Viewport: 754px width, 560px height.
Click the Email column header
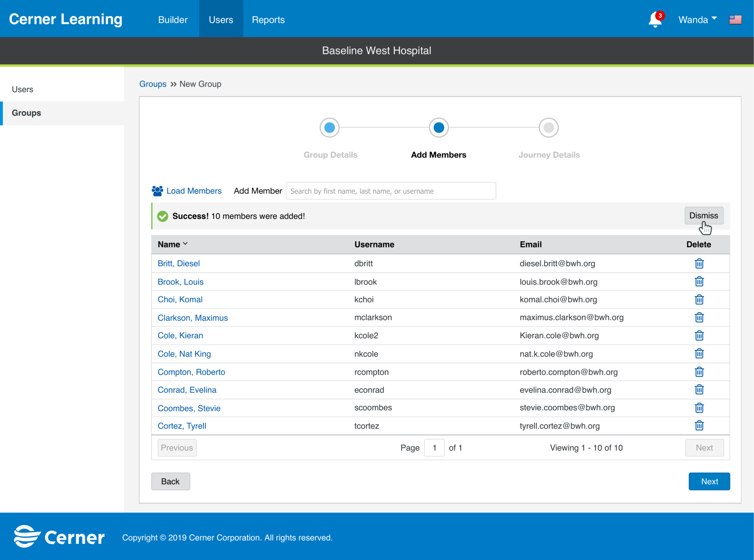pyautogui.click(x=531, y=244)
